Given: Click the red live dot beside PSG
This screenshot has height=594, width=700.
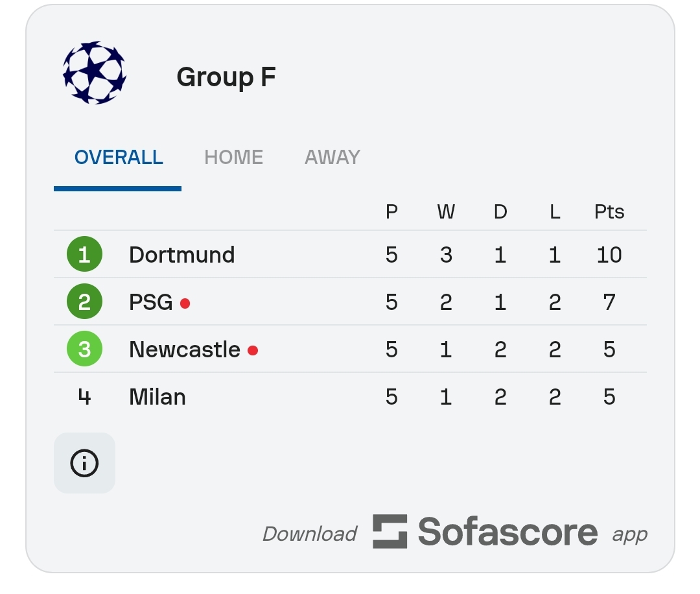Looking at the screenshot, I should (x=185, y=303).
